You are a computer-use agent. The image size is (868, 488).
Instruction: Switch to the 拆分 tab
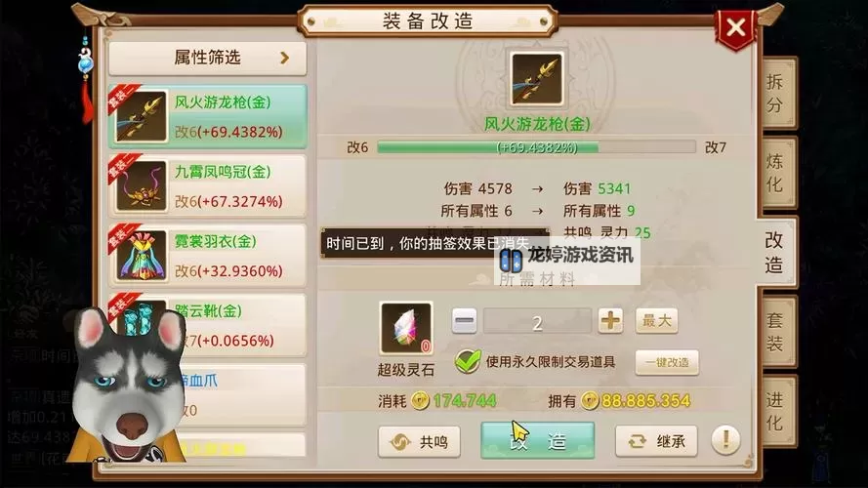click(776, 93)
